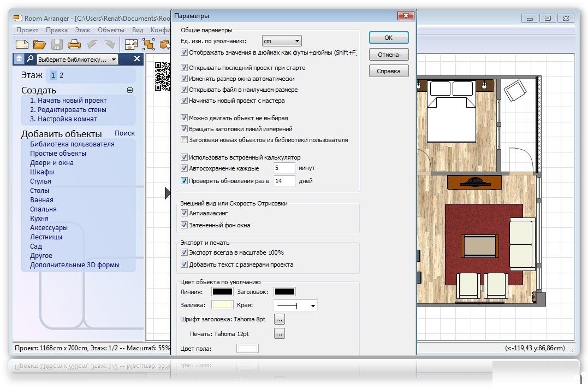Click the New project toolbar icon
This screenshot has height=388, width=588.
(x=22, y=44)
